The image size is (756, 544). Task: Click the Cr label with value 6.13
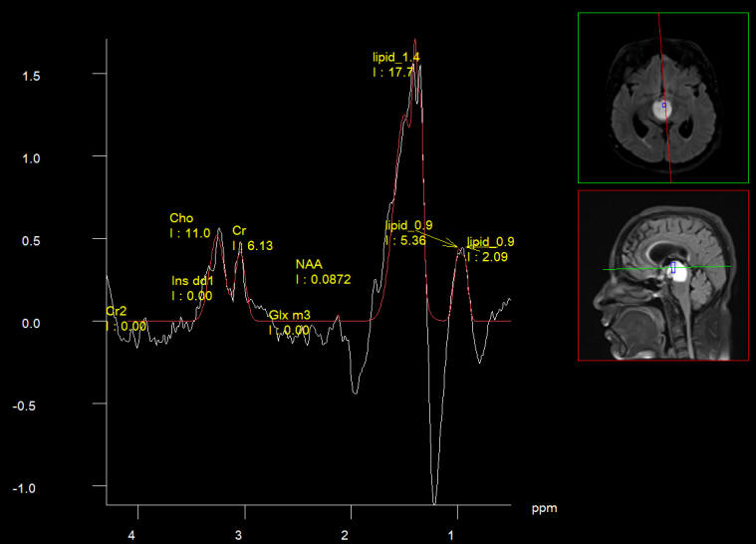point(240,230)
